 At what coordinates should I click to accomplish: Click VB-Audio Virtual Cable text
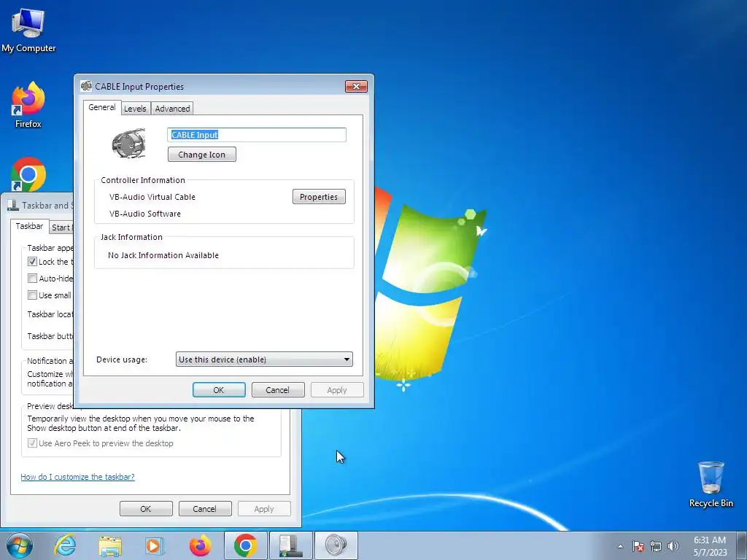click(152, 197)
